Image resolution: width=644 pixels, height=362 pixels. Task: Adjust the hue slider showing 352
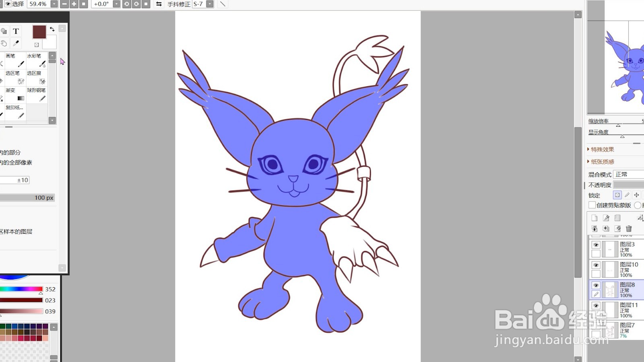click(x=21, y=289)
